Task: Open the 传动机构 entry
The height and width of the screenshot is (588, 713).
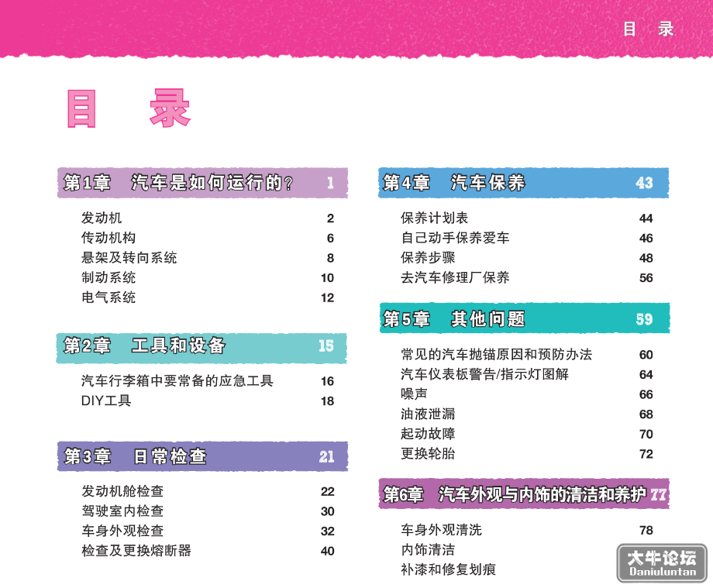Action: [x=108, y=238]
